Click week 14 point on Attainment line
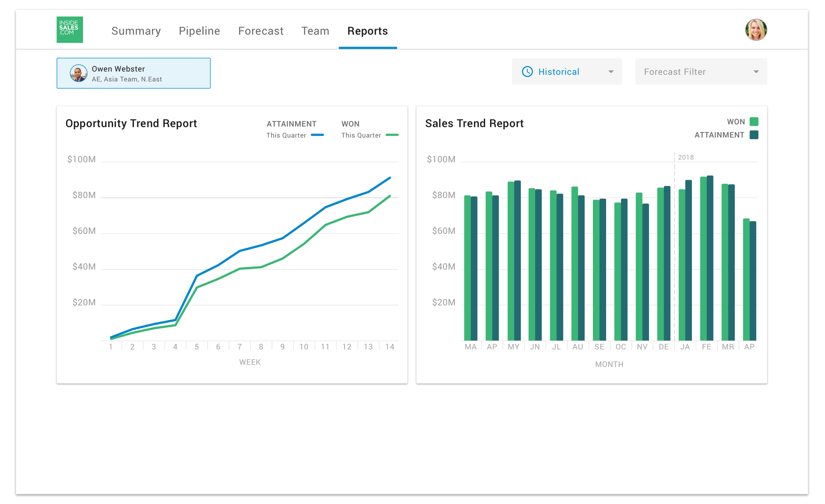 click(x=390, y=178)
